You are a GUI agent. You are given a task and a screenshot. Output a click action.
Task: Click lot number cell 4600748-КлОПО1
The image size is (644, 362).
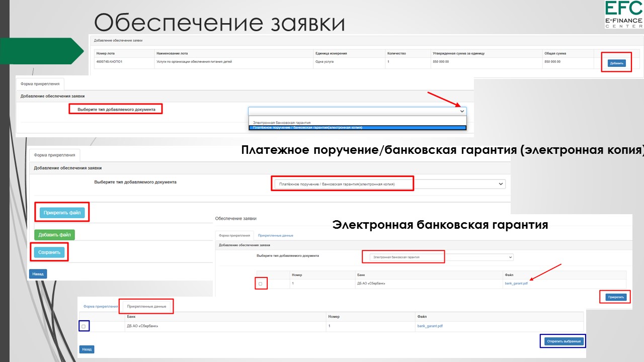(x=109, y=62)
